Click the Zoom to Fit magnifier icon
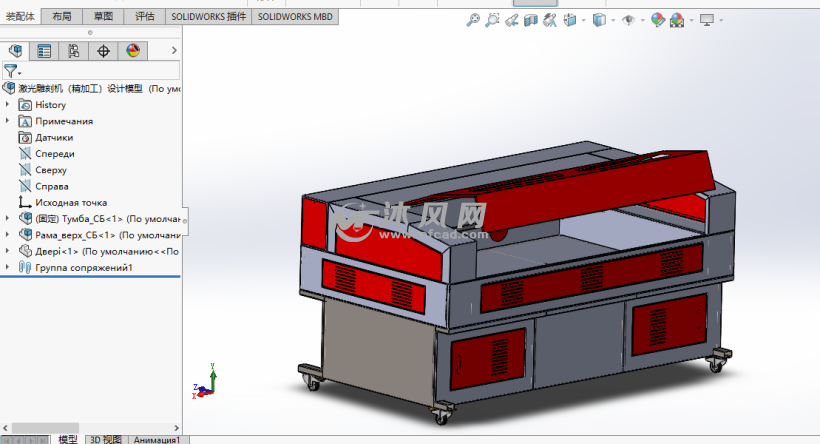Image resolution: width=820 pixels, height=444 pixels. coord(474,19)
